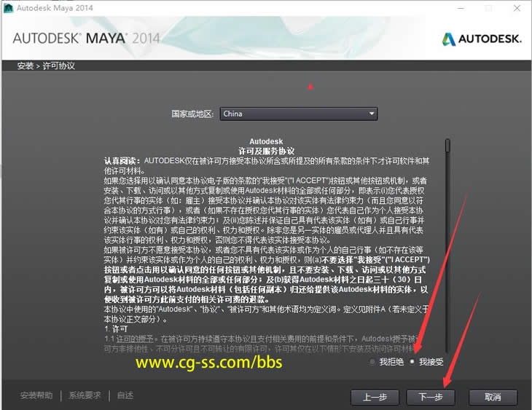Close the installer with the X button
Viewport: 532px width, 410px height.
point(517,8)
